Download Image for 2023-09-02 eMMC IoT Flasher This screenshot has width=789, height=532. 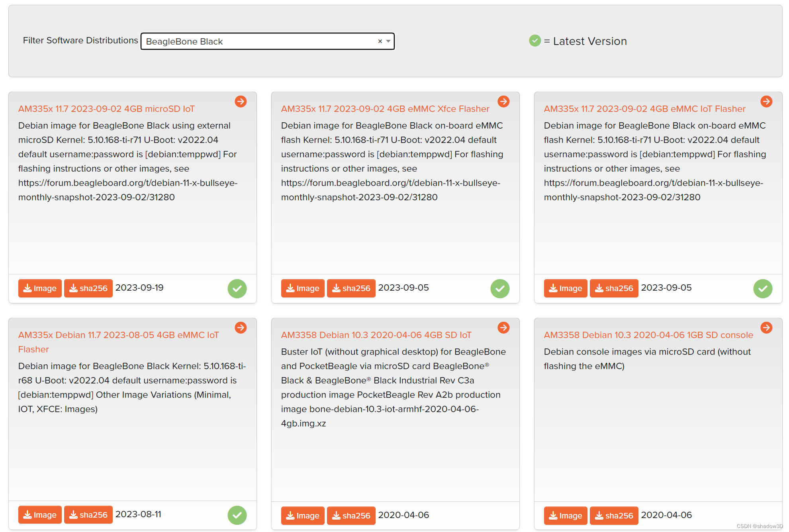pyautogui.click(x=566, y=288)
